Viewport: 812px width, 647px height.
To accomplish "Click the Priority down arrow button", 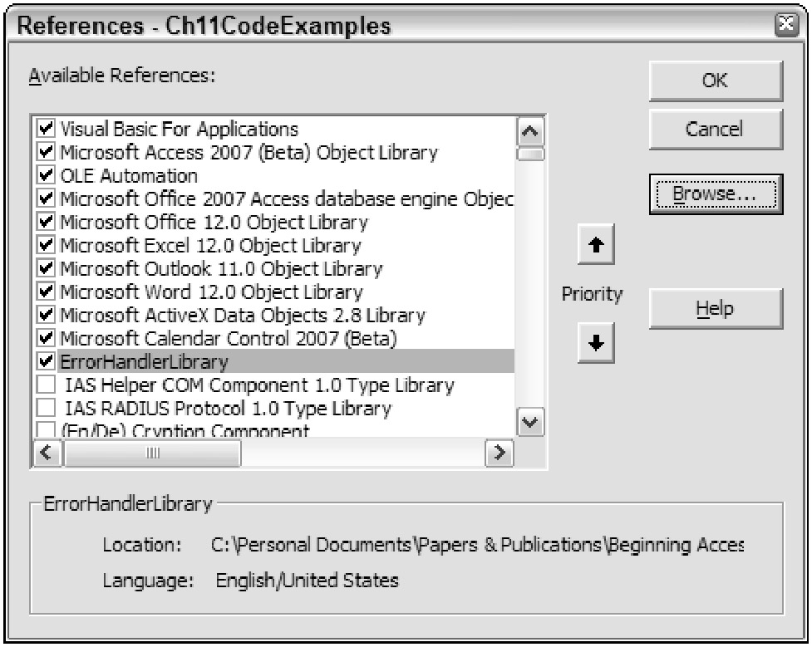I will [x=595, y=341].
